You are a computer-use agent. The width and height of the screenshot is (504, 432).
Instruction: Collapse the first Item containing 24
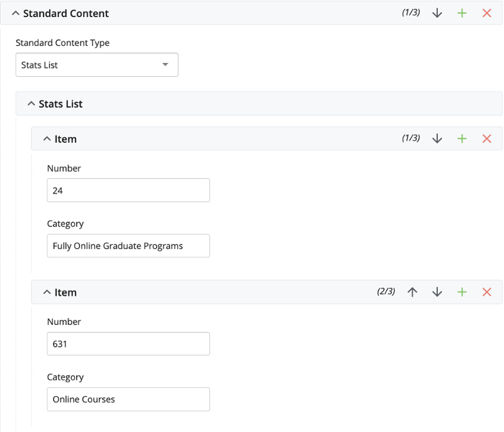point(47,139)
